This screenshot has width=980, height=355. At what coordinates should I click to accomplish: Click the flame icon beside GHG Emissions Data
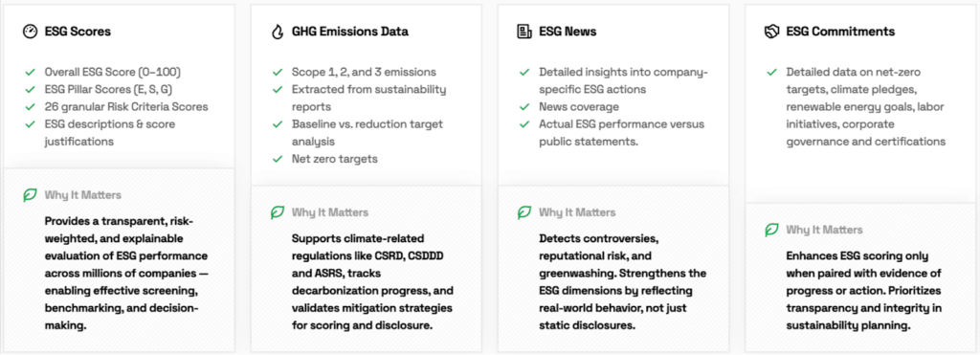point(277,32)
